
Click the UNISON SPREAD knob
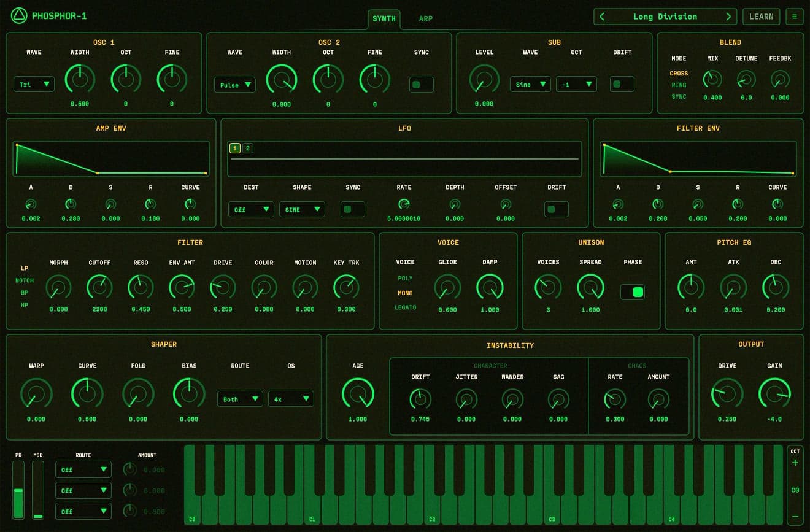(590, 287)
